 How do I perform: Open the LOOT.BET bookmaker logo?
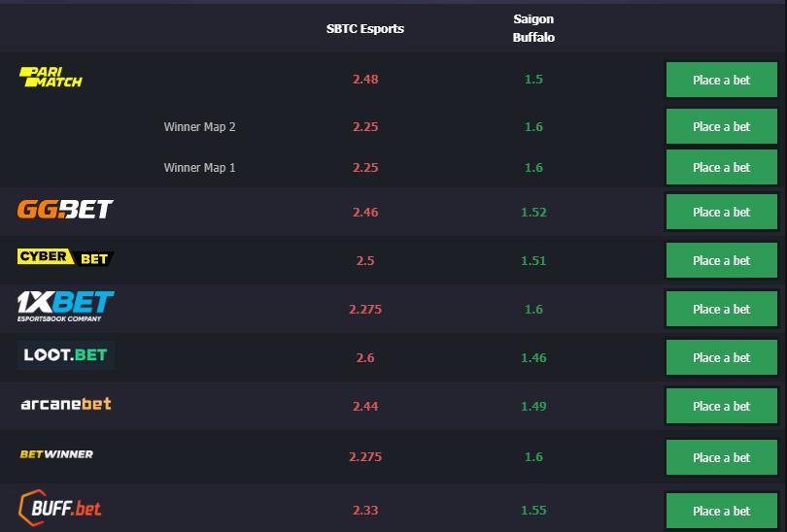click(66, 355)
